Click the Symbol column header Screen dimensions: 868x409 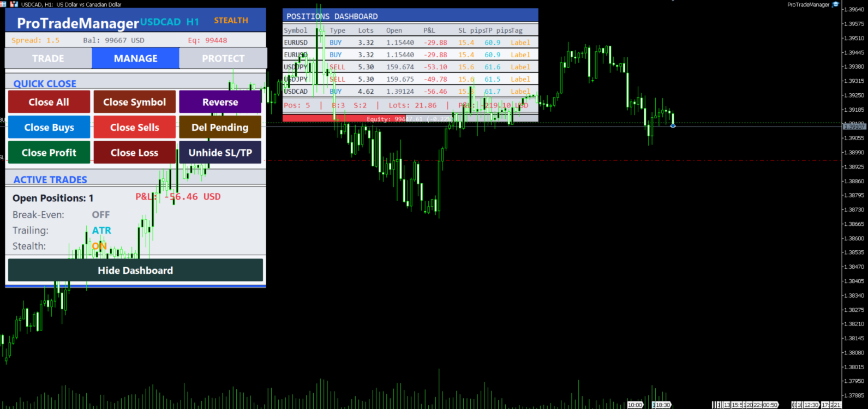(296, 31)
